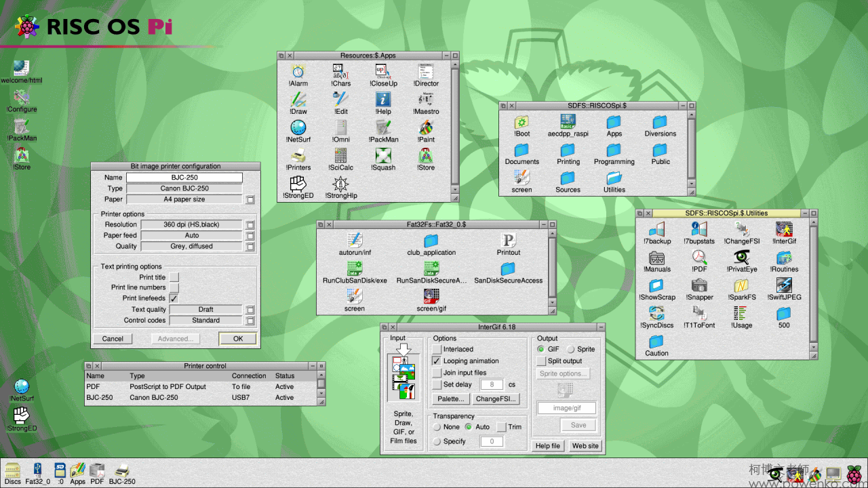Open the Paper size popup menu
This screenshot has width=868, height=488.
click(250, 199)
